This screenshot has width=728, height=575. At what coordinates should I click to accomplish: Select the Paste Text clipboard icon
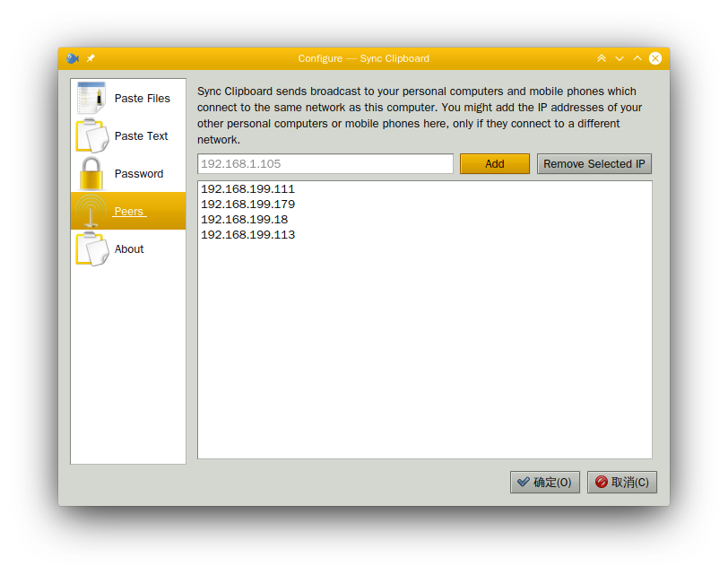pyautogui.click(x=91, y=136)
